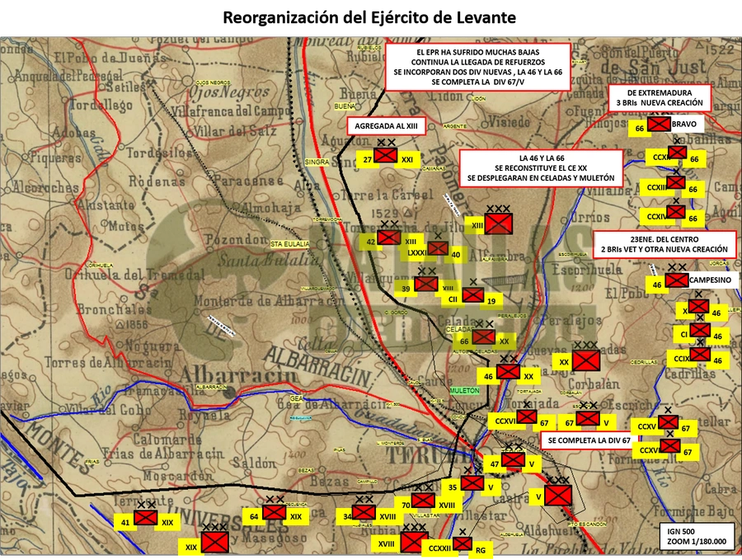The image size is (742, 560).
Task: Select the '23ENE. DEL CENTRO' note box
Action: [665, 244]
